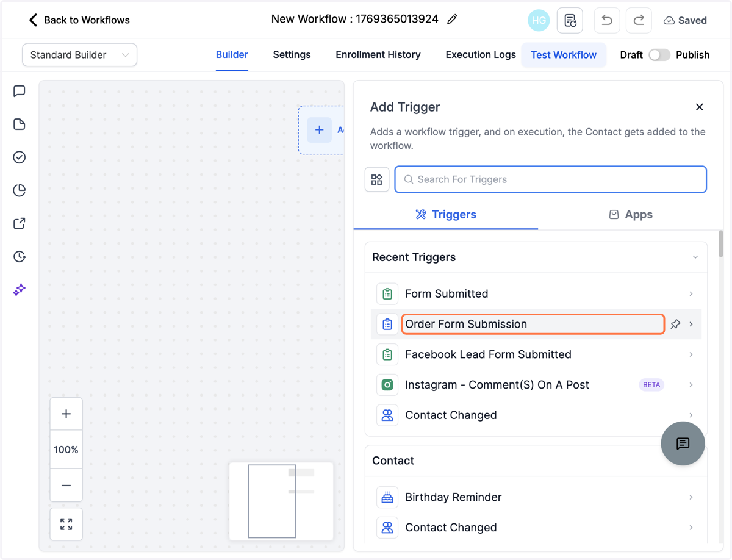Open the floating chat support button

click(683, 443)
